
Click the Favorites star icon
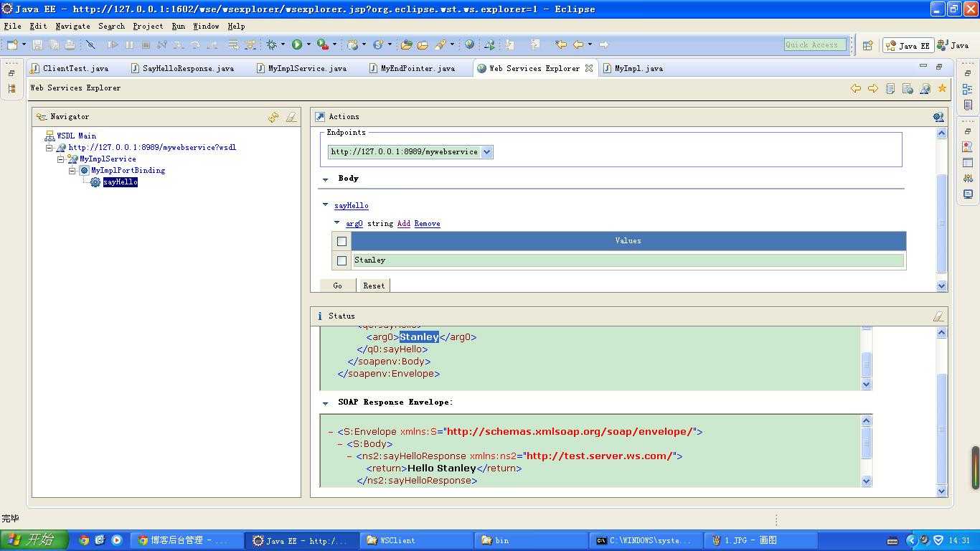click(x=942, y=88)
